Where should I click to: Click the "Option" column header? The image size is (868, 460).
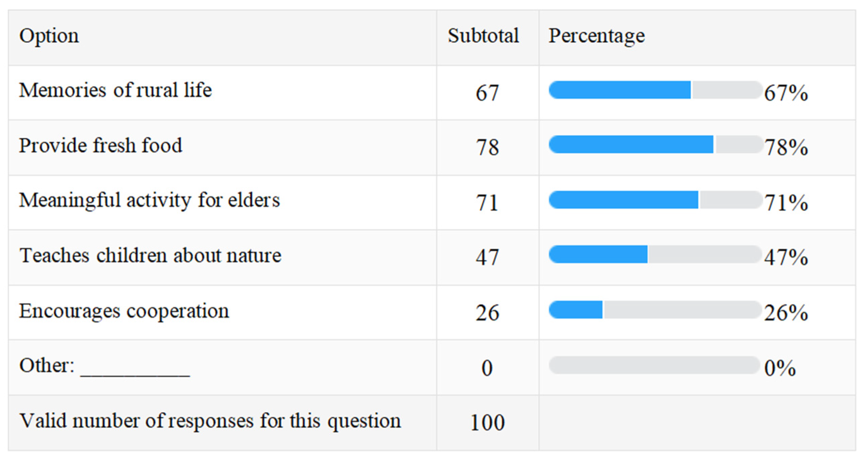(49, 36)
